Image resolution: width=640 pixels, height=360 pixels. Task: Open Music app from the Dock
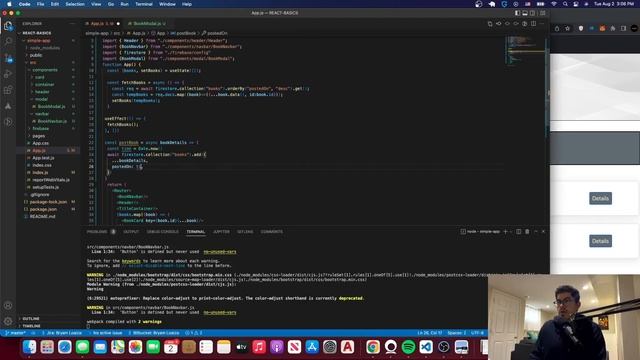coord(259,347)
